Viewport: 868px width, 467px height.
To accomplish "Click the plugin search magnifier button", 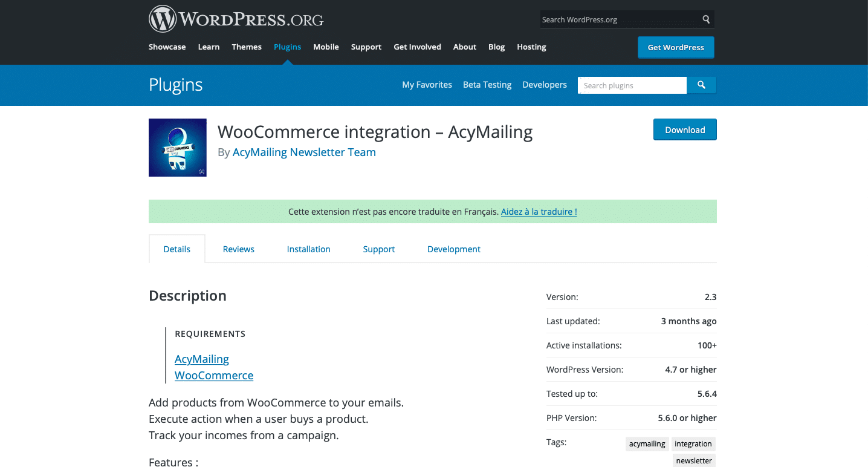I will tap(701, 85).
